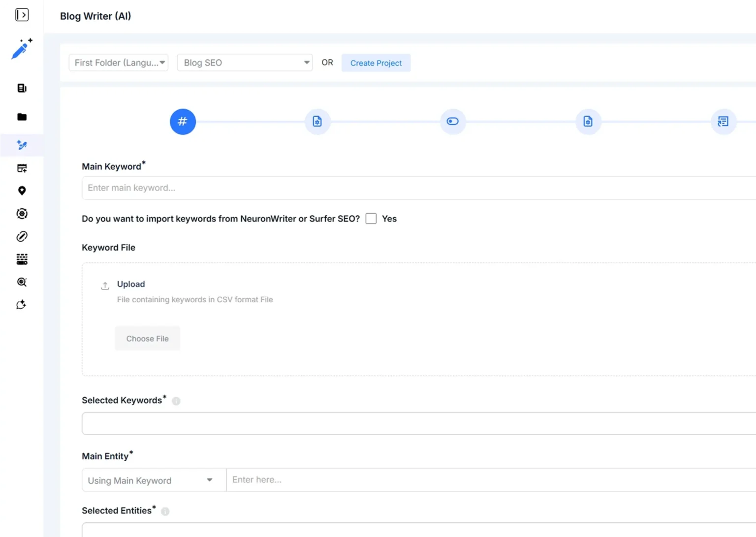This screenshot has height=537, width=756.
Task: Open the location pin sidebar icon
Action: pos(22,190)
